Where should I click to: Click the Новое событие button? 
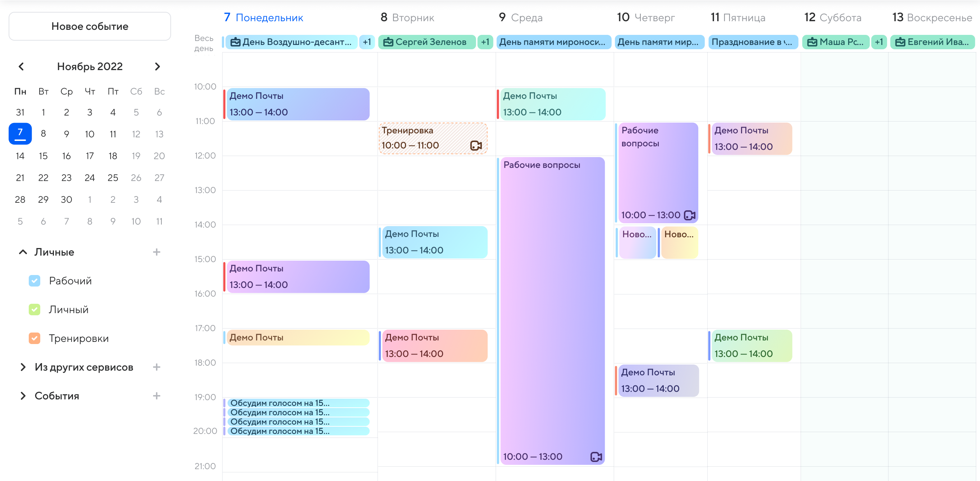coord(90,26)
